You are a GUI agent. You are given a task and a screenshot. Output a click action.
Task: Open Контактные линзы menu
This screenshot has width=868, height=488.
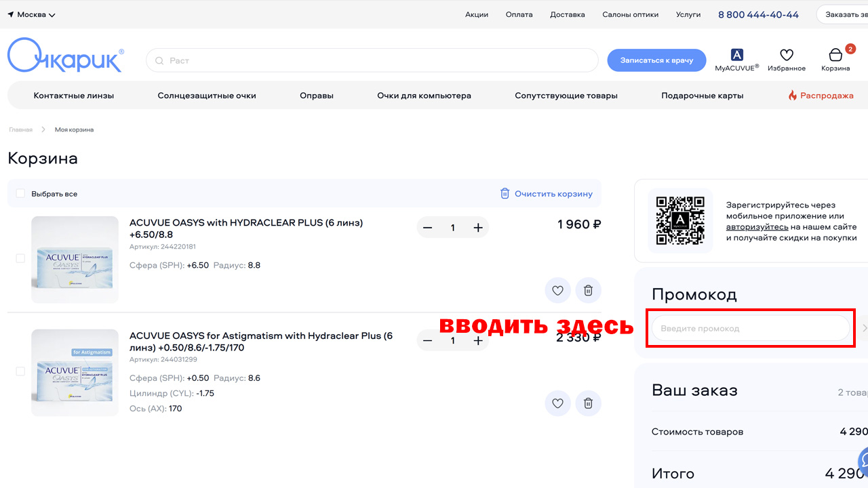point(74,96)
